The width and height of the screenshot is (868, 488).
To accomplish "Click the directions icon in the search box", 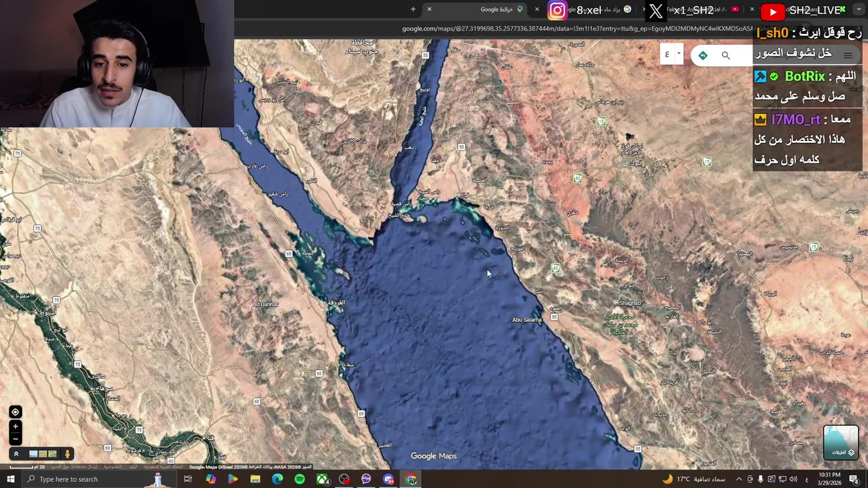I will 703,56.
